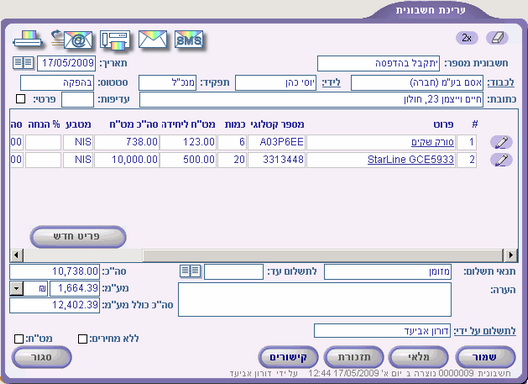
Task: Click row total cell 10,000.00
Action: point(127,160)
